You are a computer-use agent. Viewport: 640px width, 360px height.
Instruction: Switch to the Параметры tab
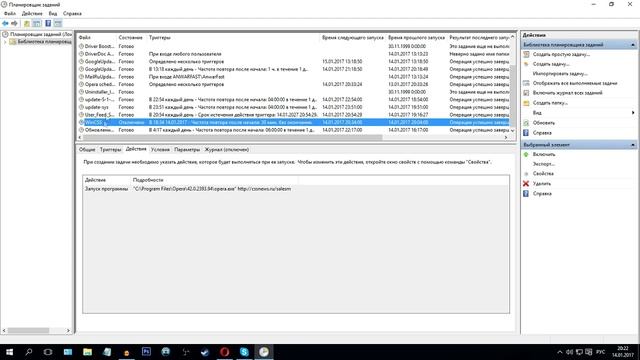click(187, 149)
